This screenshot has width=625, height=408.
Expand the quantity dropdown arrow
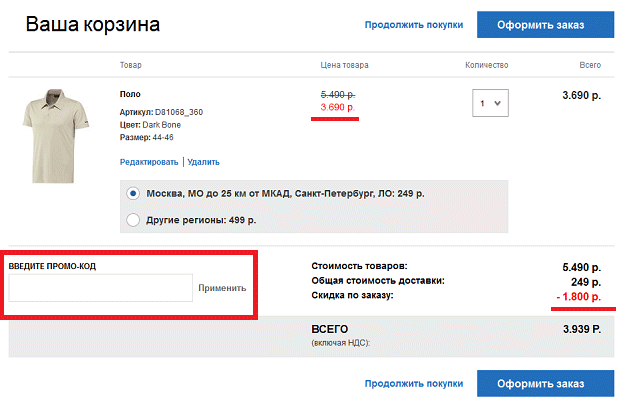pyautogui.click(x=497, y=103)
